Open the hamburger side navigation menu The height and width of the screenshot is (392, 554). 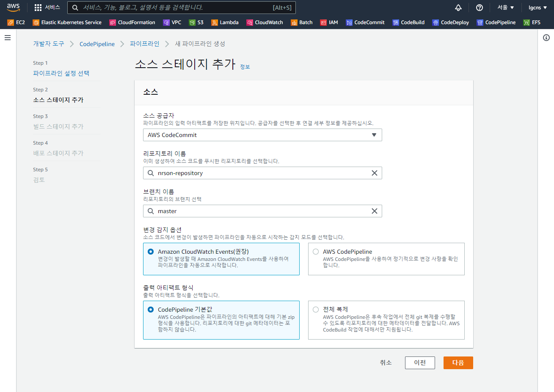click(8, 38)
